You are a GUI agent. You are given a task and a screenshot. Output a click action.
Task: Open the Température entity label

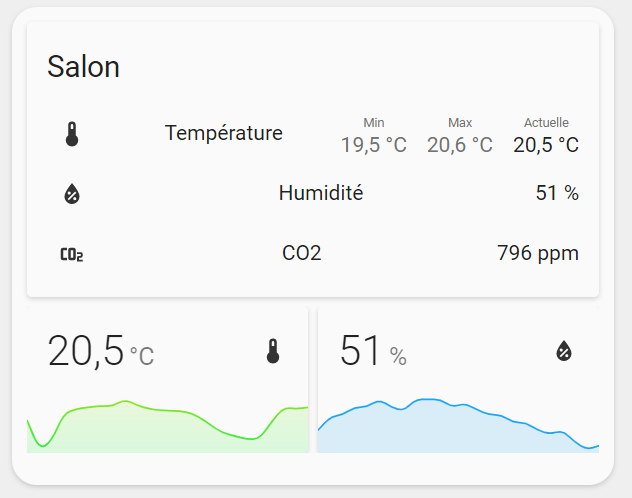click(224, 133)
